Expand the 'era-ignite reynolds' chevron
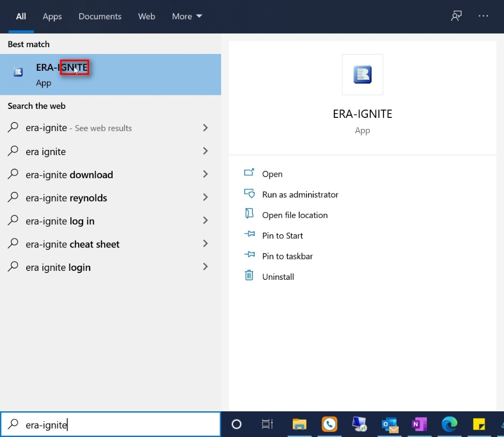Image resolution: width=504 pixels, height=437 pixels. click(x=205, y=197)
